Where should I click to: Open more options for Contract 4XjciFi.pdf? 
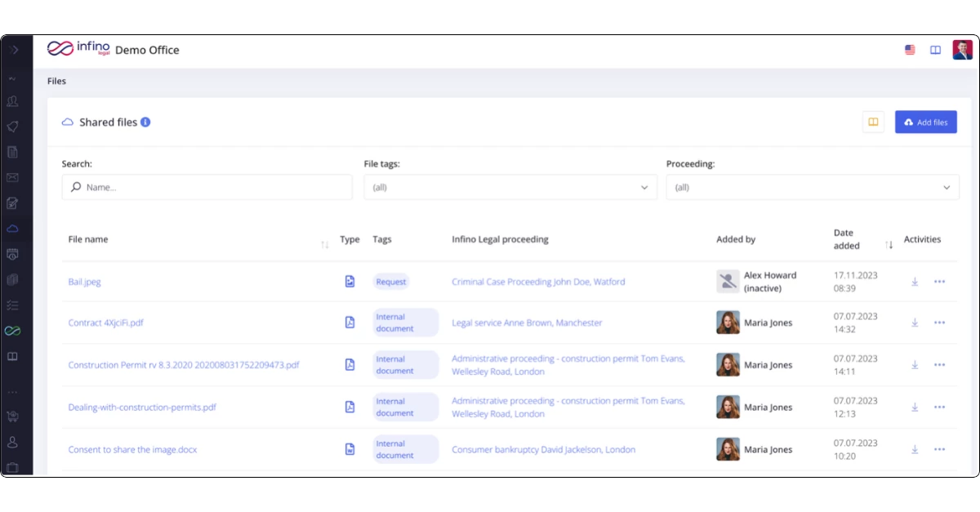click(939, 323)
